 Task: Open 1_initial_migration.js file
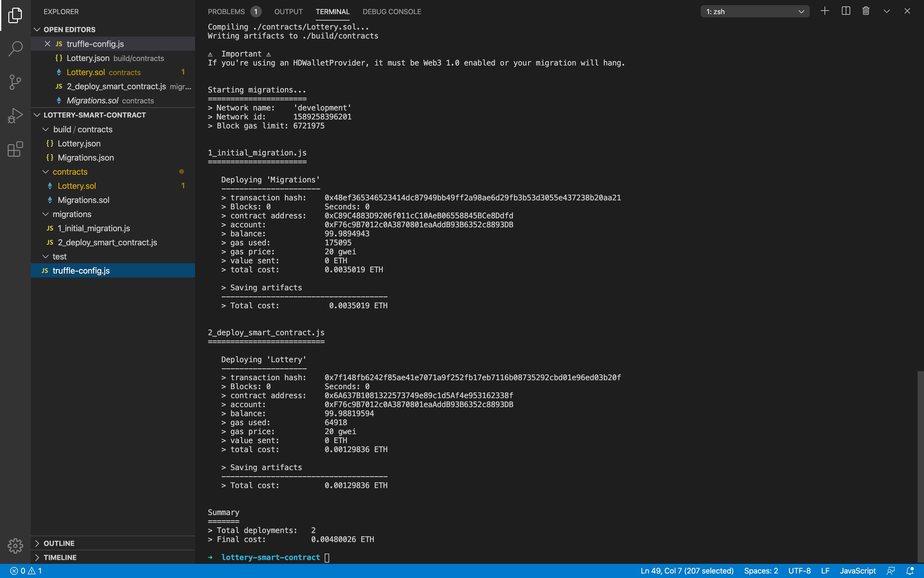tap(113, 228)
